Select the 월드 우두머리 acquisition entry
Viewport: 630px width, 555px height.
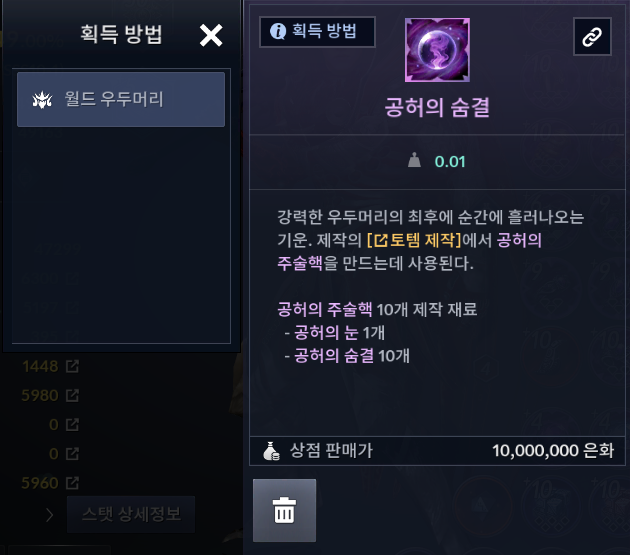coord(121,99)
